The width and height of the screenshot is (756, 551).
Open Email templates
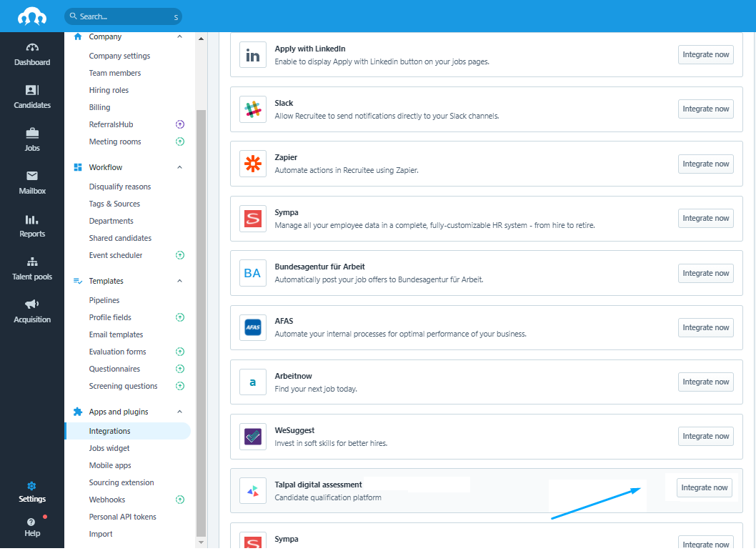point(116,334)
